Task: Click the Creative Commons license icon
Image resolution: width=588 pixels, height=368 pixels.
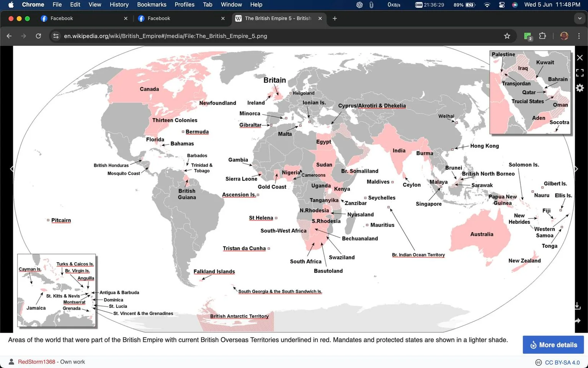Action: [x=538, y=362]
